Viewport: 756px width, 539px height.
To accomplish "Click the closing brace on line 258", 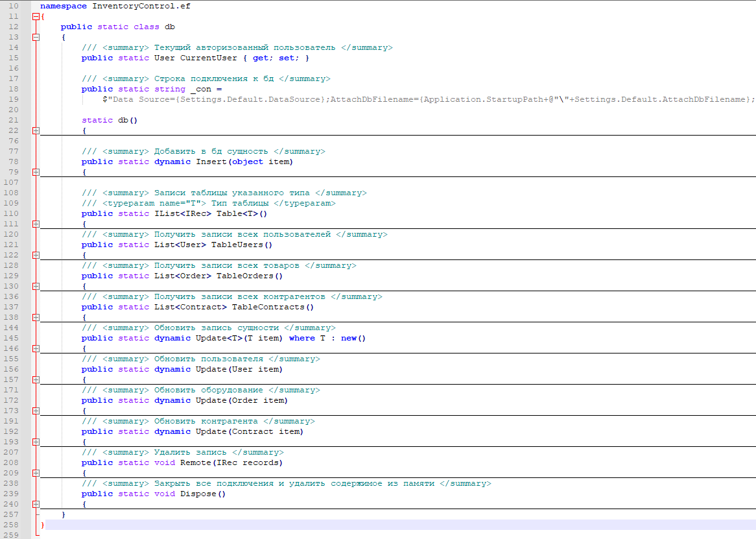I will [x=43, y=525].
